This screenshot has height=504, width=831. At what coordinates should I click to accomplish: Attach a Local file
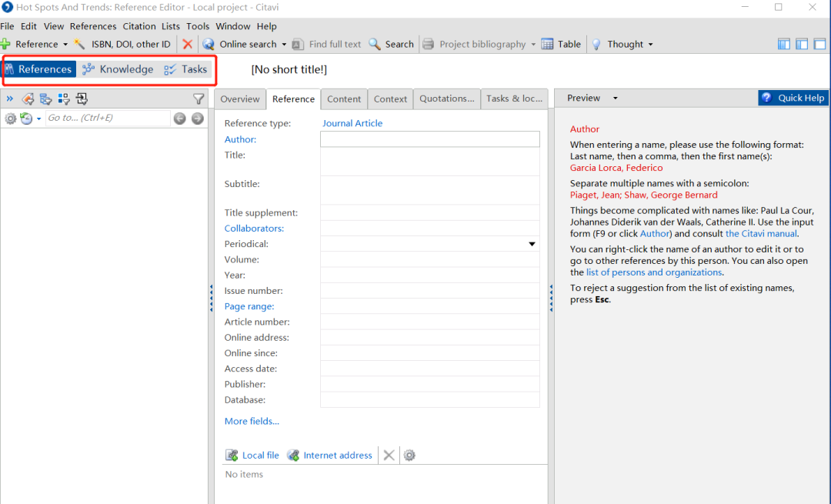(x=252, y=456)
